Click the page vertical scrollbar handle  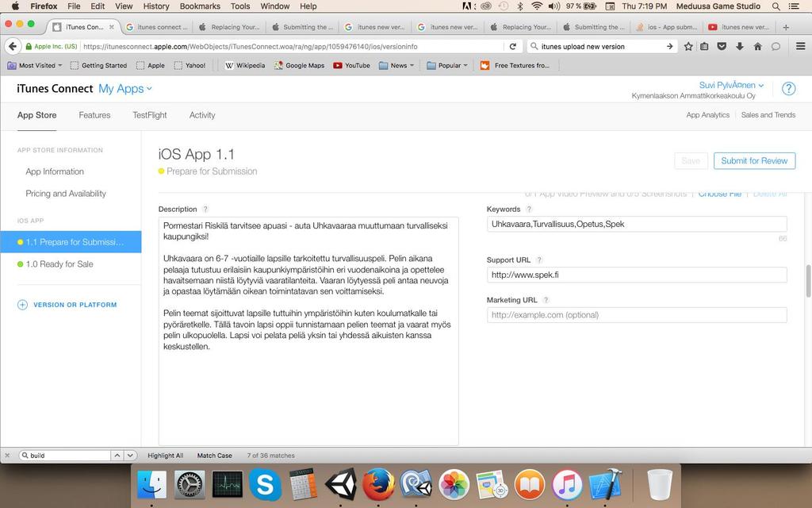pyautogui.click(x=808, y=281)
